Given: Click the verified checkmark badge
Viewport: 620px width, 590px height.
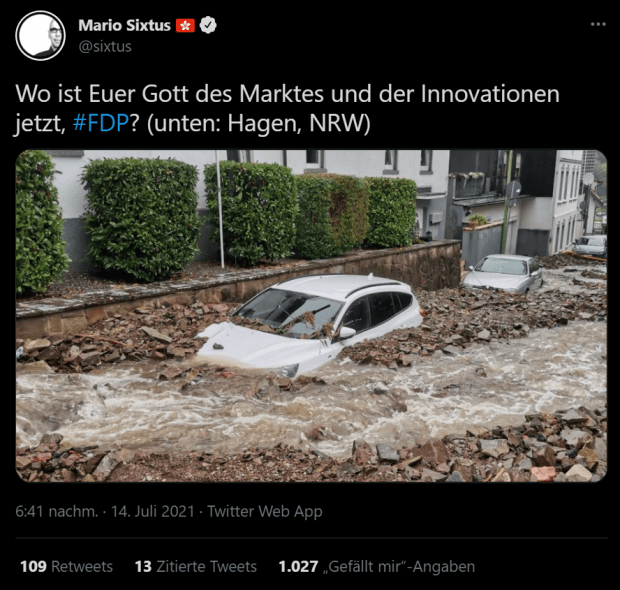Looking at the screenshot, I should (x=208, y=25).
